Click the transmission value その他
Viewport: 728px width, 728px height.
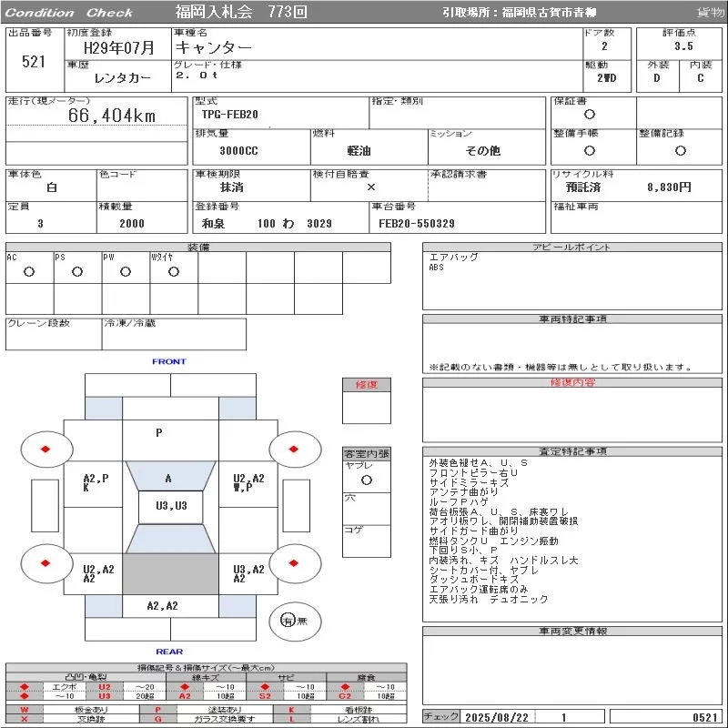pyautogui.click(x=483, y=151)
